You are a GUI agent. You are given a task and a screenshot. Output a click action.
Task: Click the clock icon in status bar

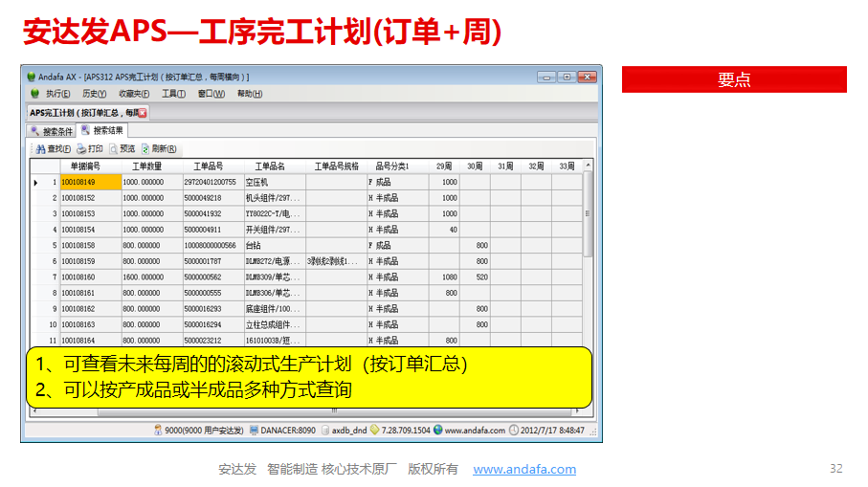click(514, 430)
